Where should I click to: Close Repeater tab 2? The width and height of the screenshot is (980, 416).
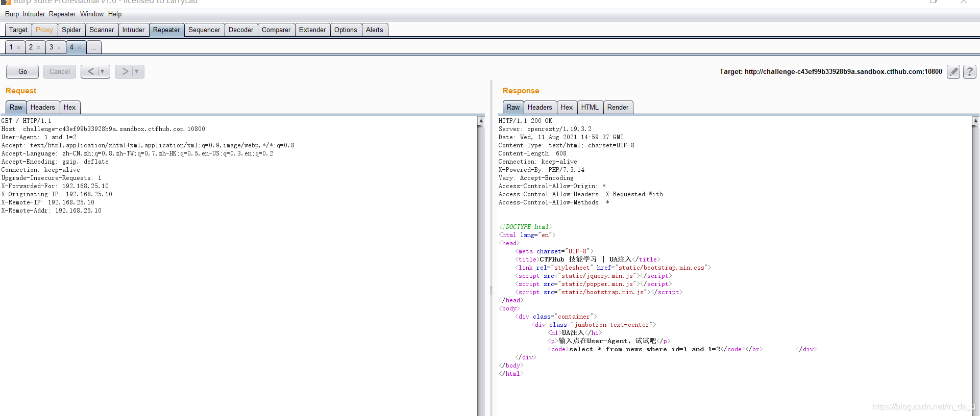point(39,48)
